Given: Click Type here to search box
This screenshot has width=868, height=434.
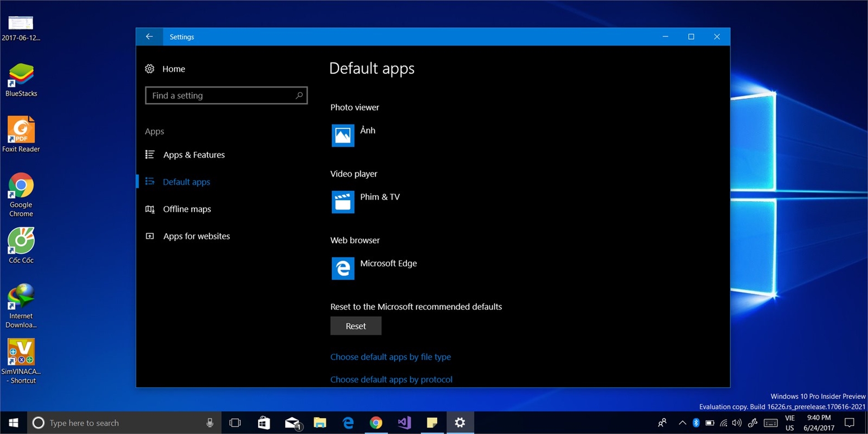Looking at the screenshot, I should [x=124, y=423].
